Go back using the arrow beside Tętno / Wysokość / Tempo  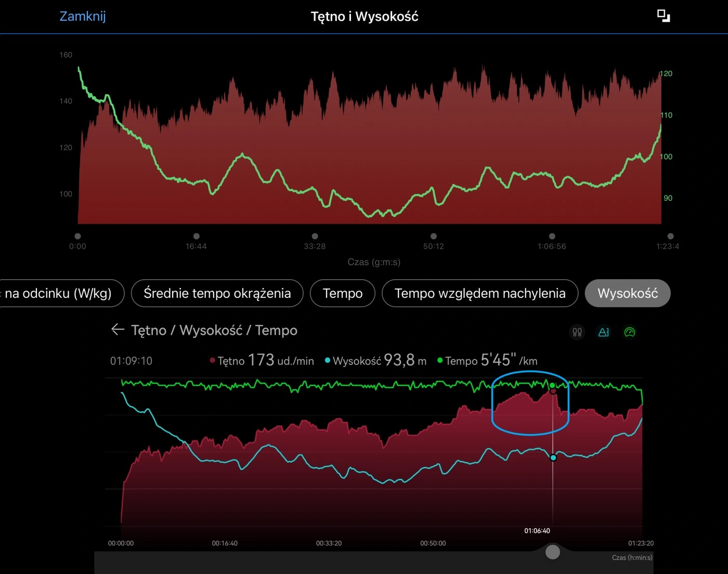click(118, 330)
